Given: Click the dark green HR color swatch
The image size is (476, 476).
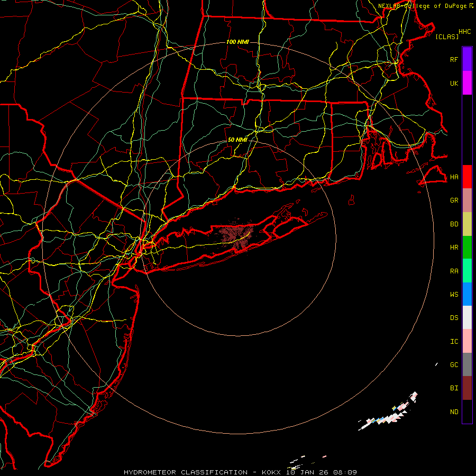Looking at the screenshot, I should pos(467,248).
